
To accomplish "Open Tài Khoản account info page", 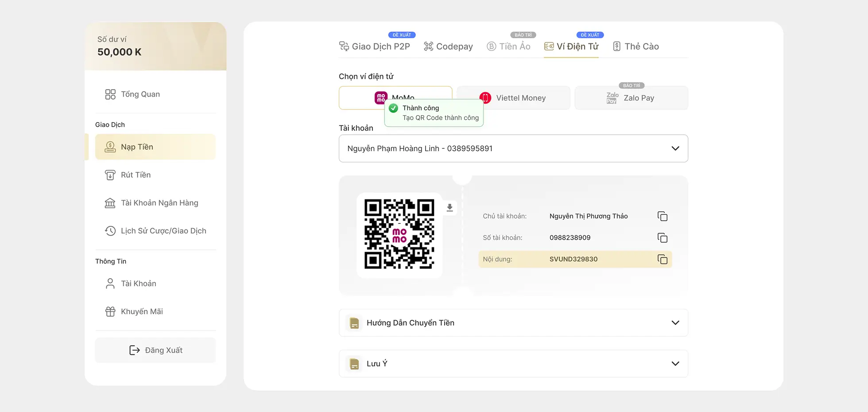I will coord(155,284).
